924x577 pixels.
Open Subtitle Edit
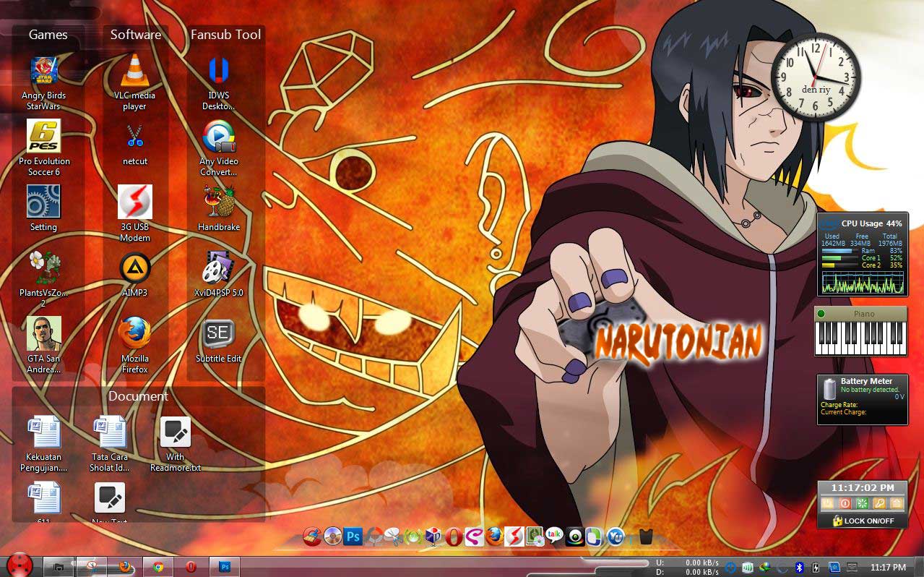click(x=219, y=334)
